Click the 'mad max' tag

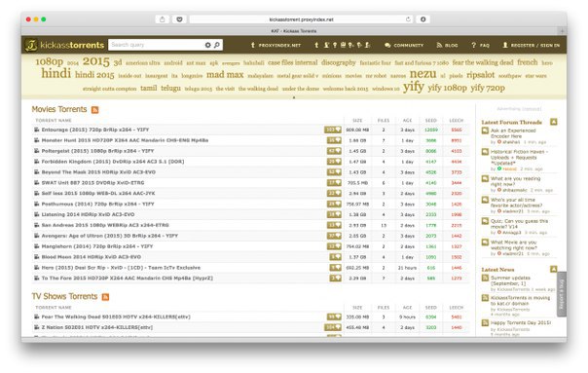(225, 75)
